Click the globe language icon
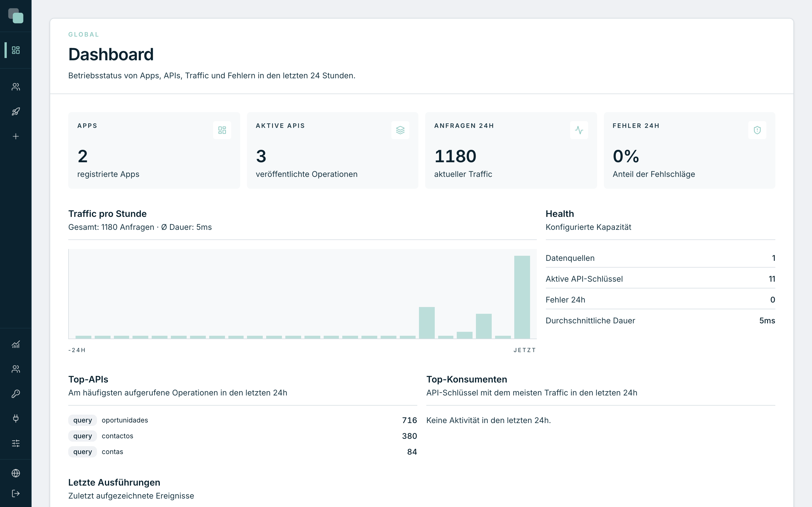 point(16,473)
